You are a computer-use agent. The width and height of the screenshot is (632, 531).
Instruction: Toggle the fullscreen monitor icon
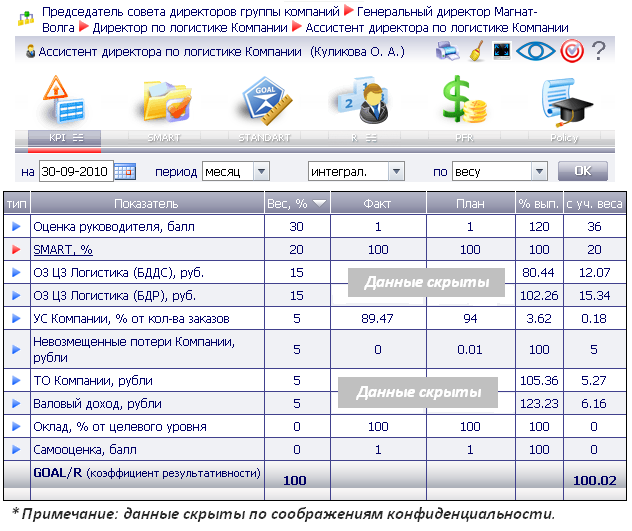(502, 51)
